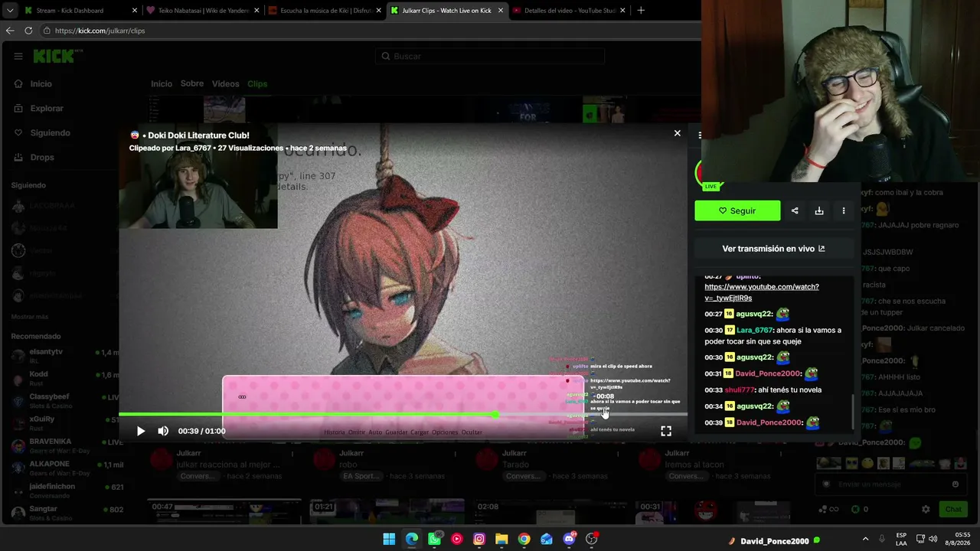
Task: Expand Mostrar más in following list
Action: pos(30,317)
